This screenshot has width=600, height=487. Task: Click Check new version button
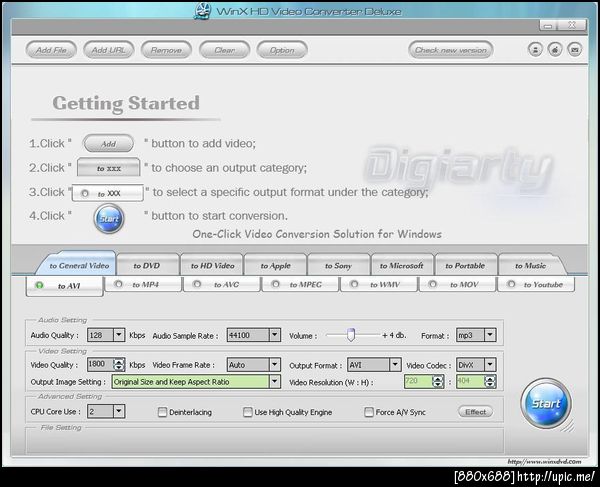(x=451, y=50)
